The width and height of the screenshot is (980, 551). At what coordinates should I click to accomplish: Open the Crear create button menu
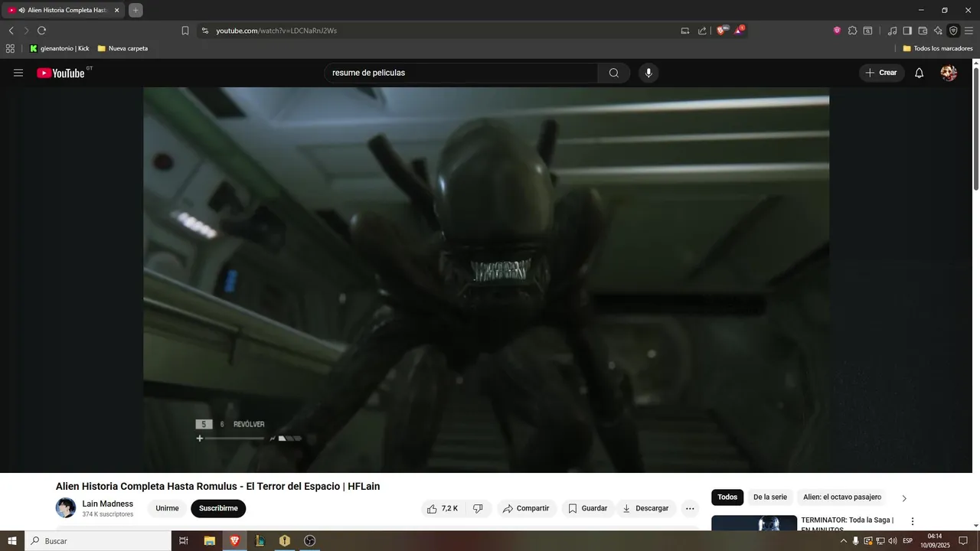881,73
